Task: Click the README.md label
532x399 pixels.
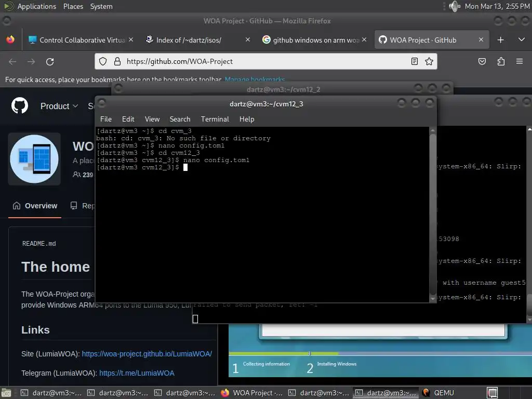Action: (x=39, y=244)
